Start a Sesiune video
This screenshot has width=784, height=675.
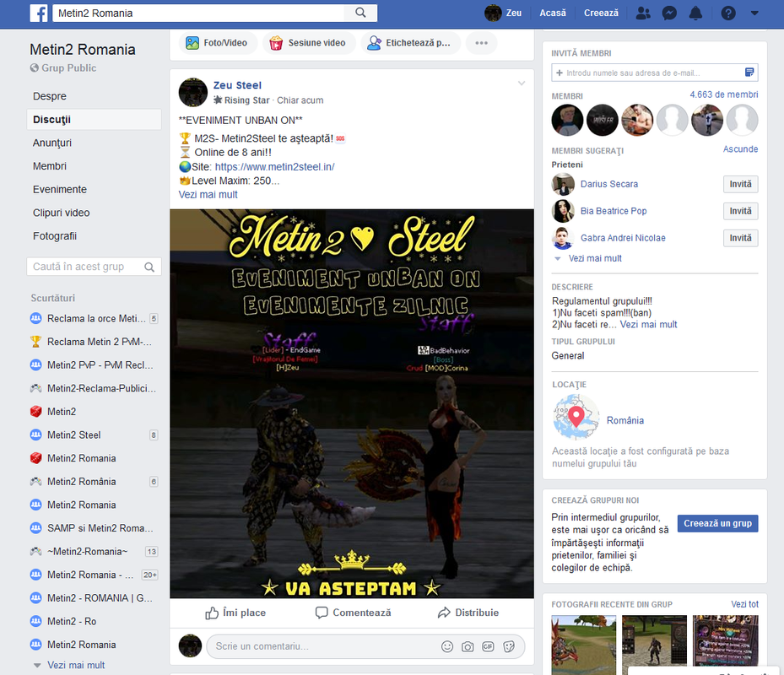309,43
